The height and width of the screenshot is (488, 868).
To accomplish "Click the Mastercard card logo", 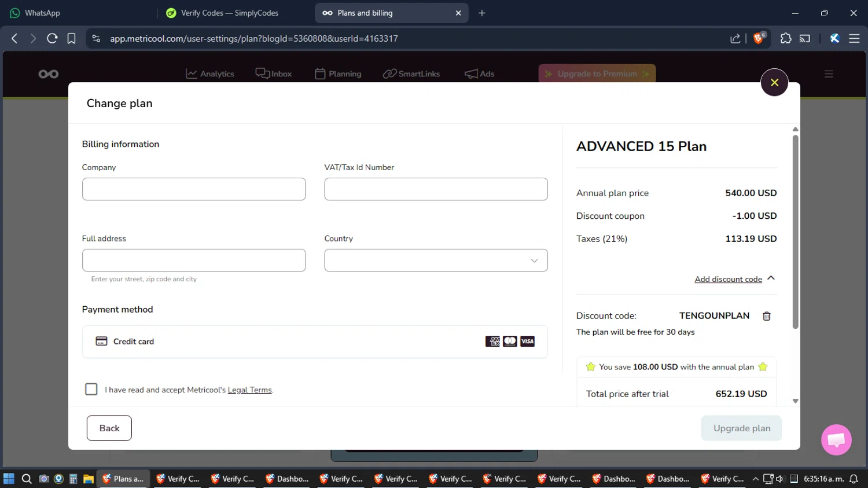I will coord(510,342).
